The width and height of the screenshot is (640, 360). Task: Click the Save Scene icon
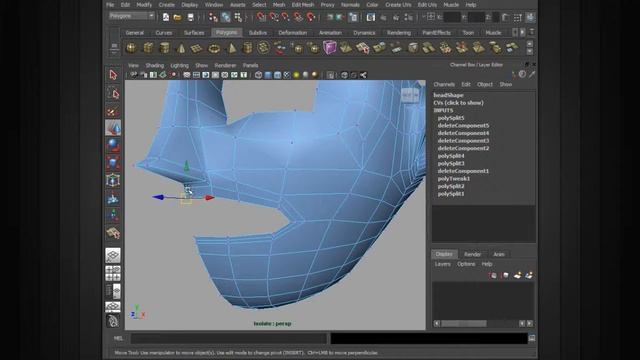pyautogui.click(x=190, y=17)
